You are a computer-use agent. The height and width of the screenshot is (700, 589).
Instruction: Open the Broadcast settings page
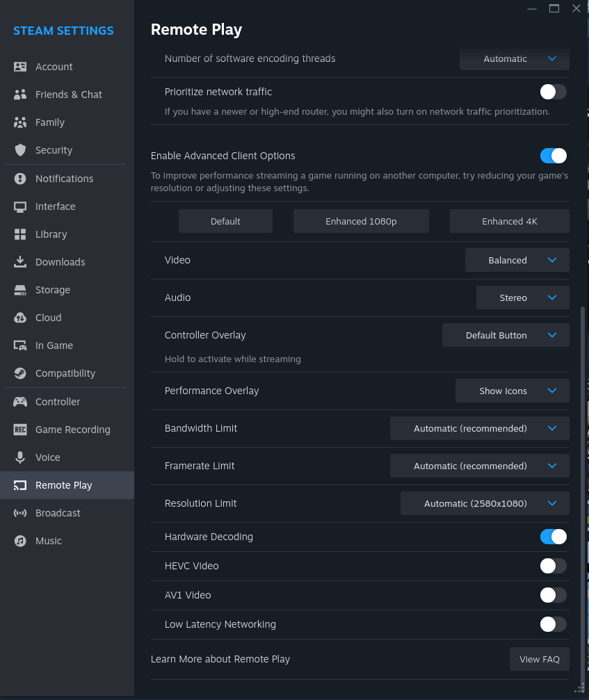click(67, 513)
